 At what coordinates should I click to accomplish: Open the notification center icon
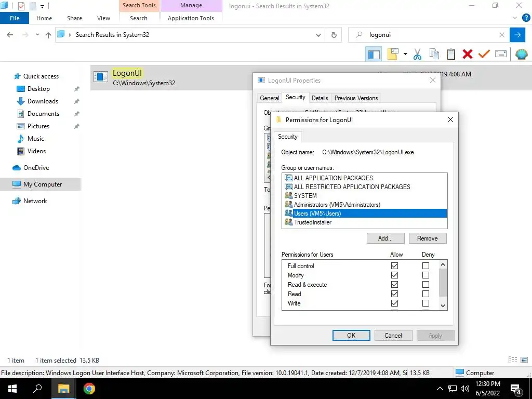[x=515, y=389]
